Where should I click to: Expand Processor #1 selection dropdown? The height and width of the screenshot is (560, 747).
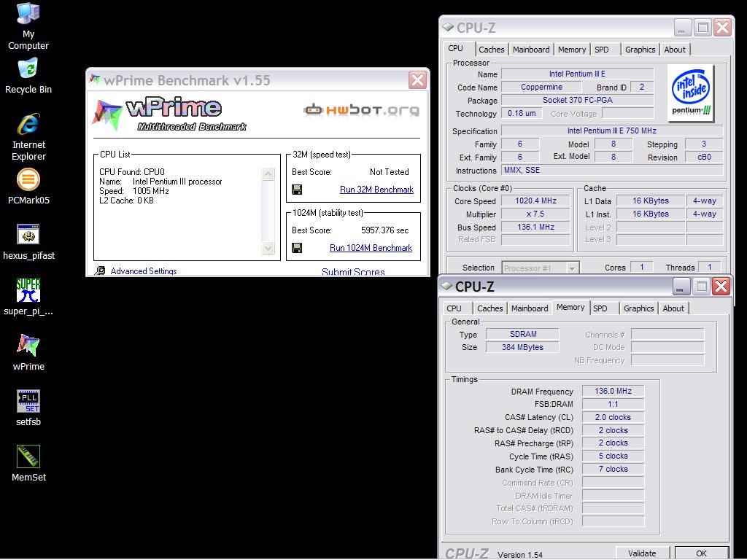tap(572, 268)
